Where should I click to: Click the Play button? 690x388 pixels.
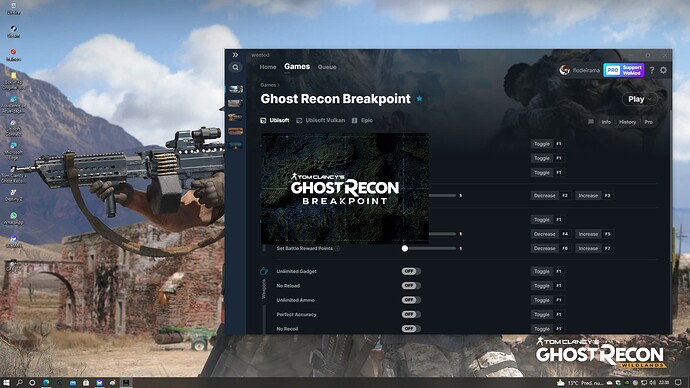tap(636, 99)
